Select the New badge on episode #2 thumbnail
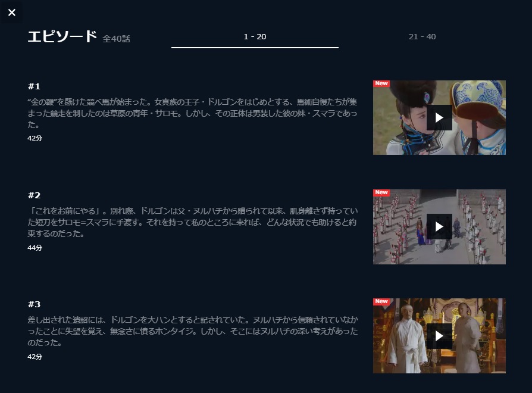The width and height of the screenshot is (532, 393). pyautogui.click(x=381, y=192)
